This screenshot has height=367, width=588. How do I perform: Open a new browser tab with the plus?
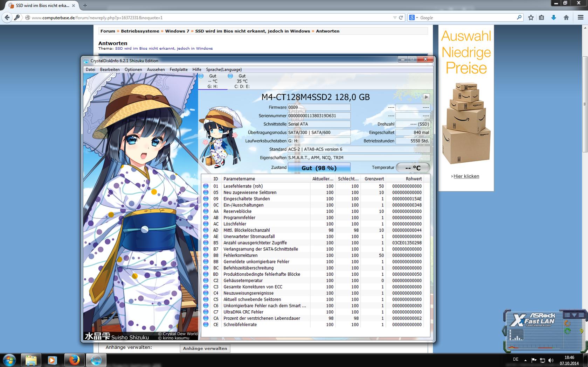coord(85,6)
